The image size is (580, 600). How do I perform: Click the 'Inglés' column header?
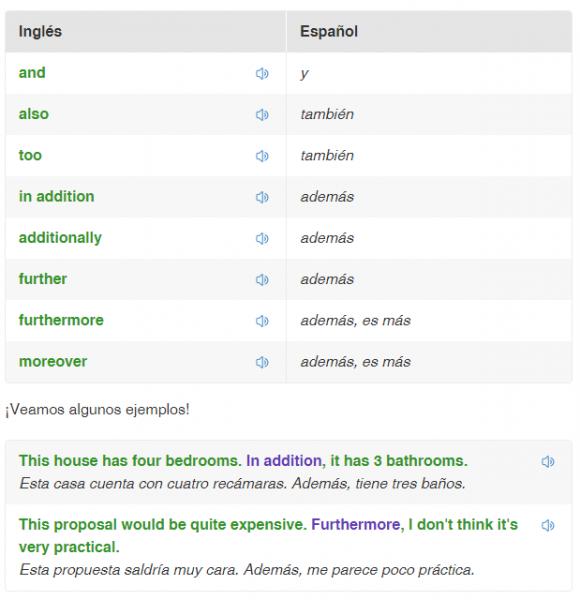coord(40,31)
